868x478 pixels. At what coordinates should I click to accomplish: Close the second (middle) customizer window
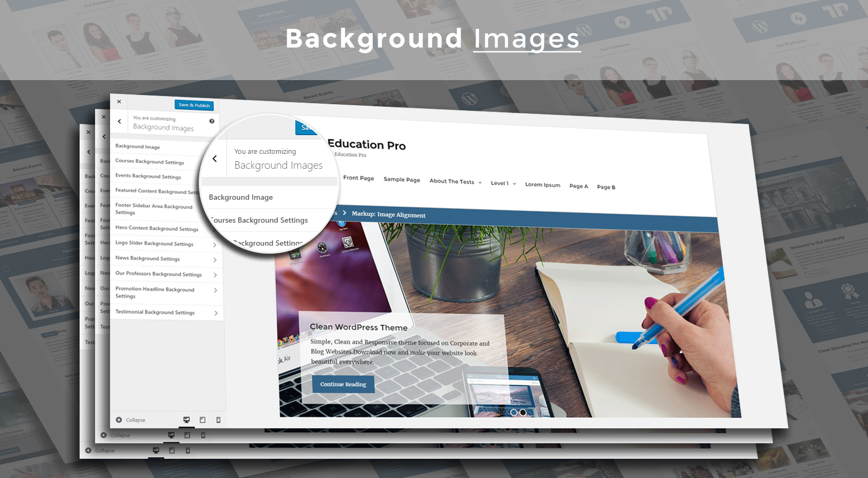click(104, 116)
